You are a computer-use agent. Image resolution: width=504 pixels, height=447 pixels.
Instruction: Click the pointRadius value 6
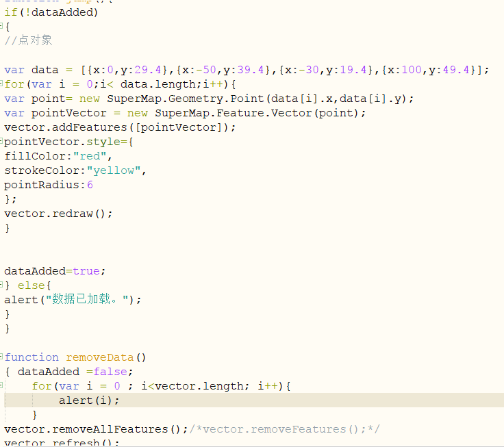click(x=90, y=185)
